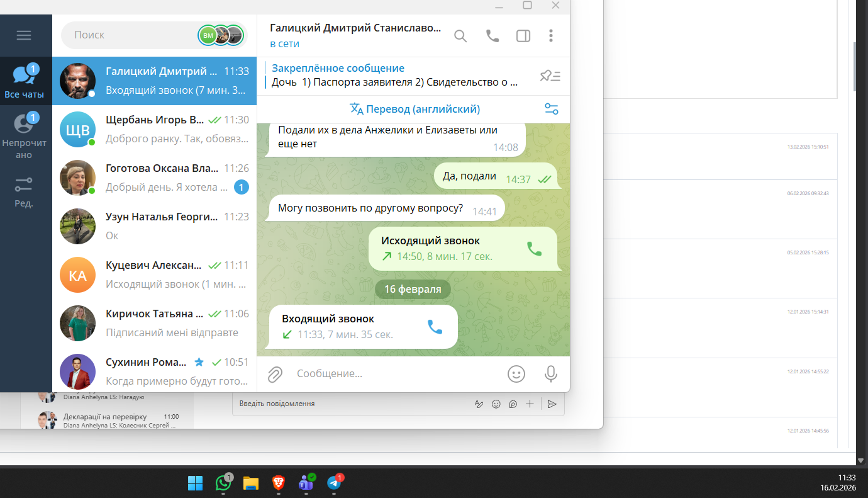The image size is (868, 498).
Task: Open Microsoft Teams from the taskbar
Action: point(306,484)
